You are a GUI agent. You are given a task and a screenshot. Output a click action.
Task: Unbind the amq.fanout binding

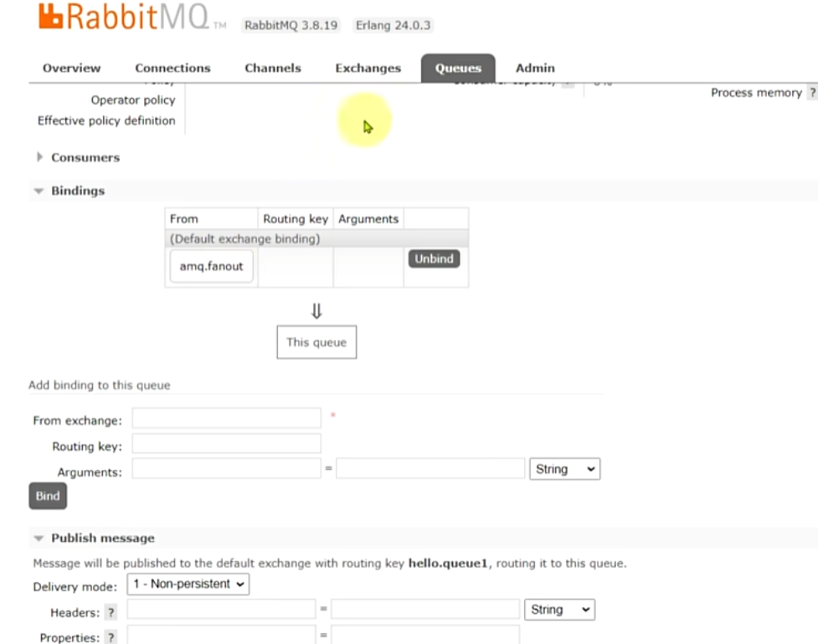click(434, 259)
